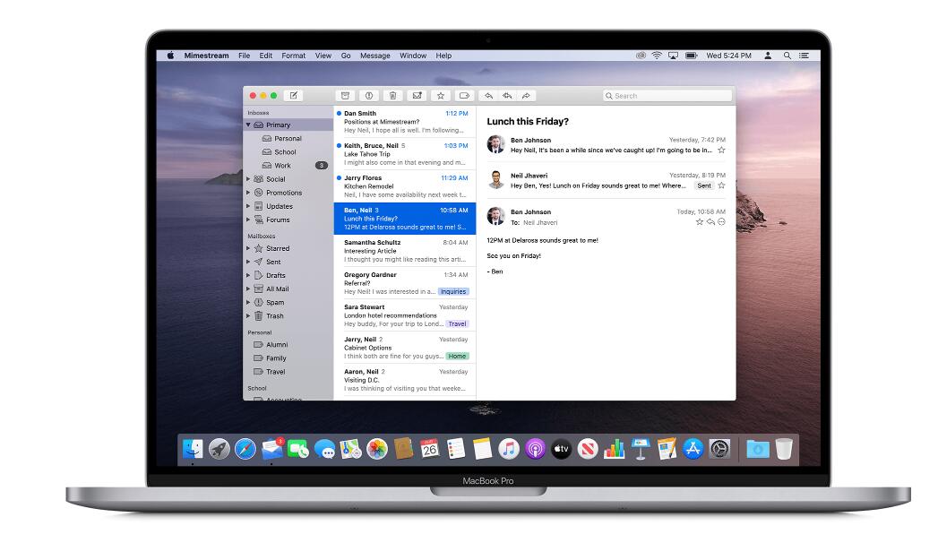Image resolution: width=938 pixels, height=560 pixels.
Task: Open the File menu
Action: 244,56
